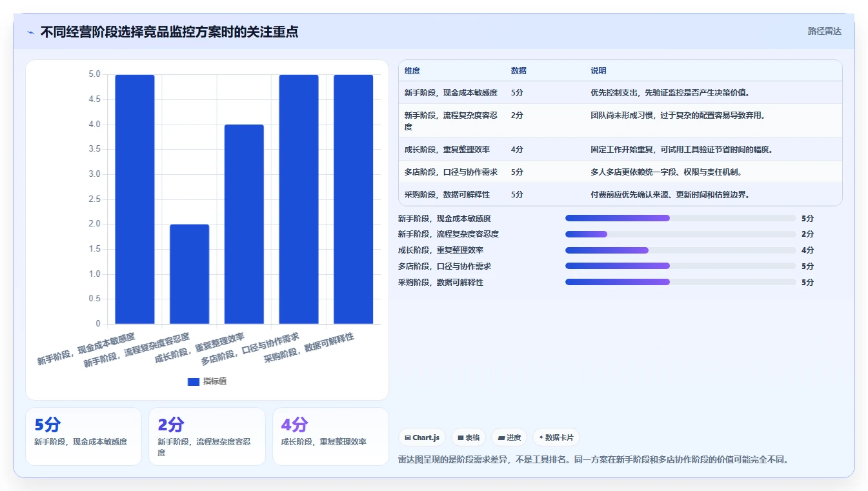
Task: Click the 数据卡片 tag
Action: tap(556, 437)
